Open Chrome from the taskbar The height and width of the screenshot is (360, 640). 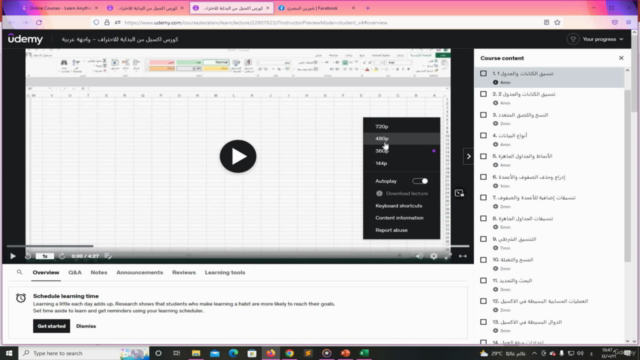pos(289,353)
